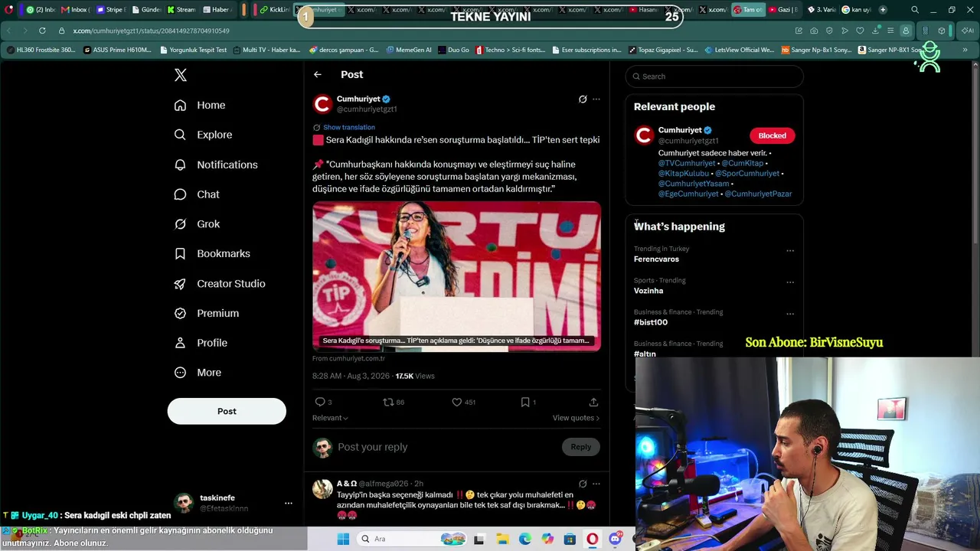This screenshot has width=980, height=551.
Task: Open the Ferencvaros trending topic
Action: coord(656,259)
